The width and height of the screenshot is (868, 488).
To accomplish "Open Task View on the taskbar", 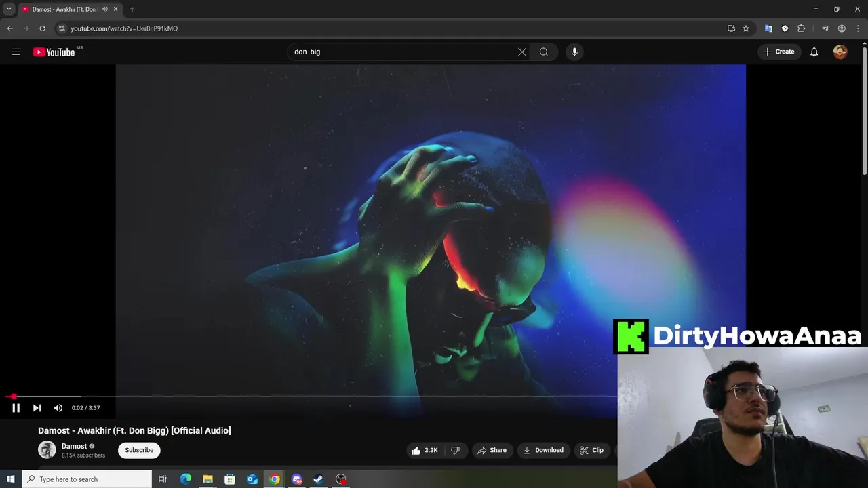I will tap(163, 479).
